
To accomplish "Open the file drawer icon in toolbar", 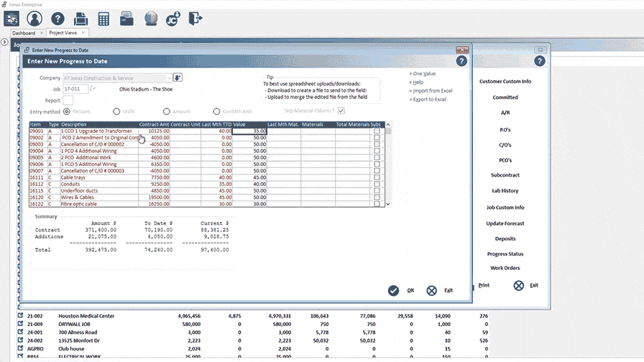I will pos(126,19).
